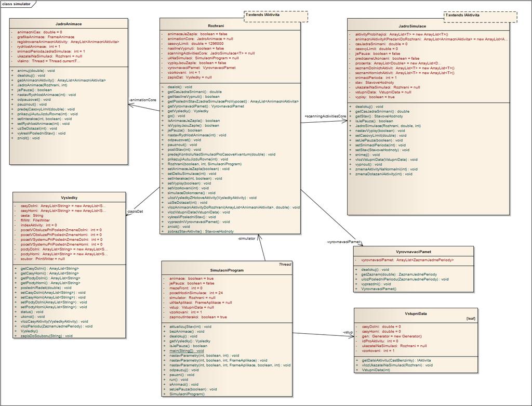Select method 'simulaceDokoncena() : void'
This screenshot has width=532, height=406.
191,193
